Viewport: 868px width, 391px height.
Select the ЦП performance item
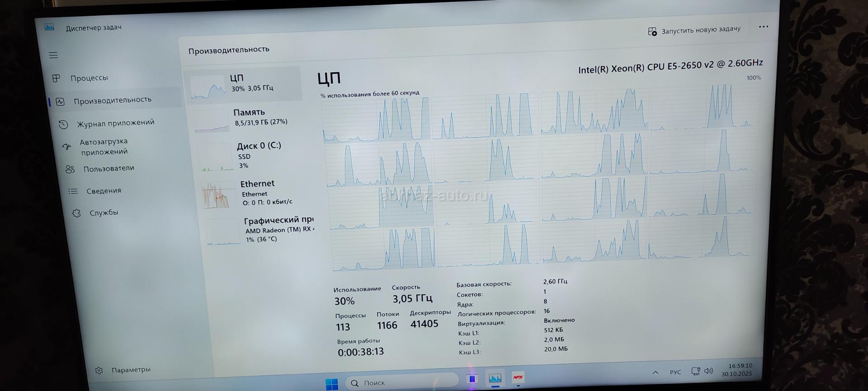[244, 84]
